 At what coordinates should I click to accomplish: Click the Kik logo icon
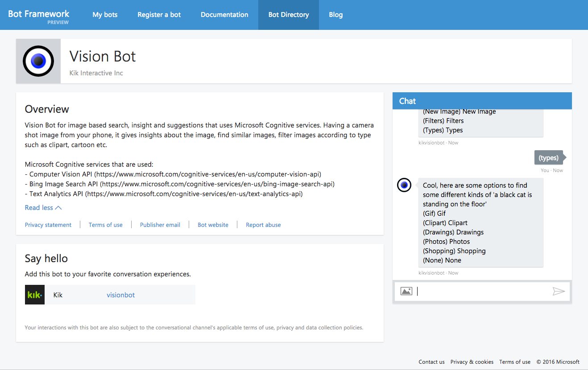tap(35, 295)
